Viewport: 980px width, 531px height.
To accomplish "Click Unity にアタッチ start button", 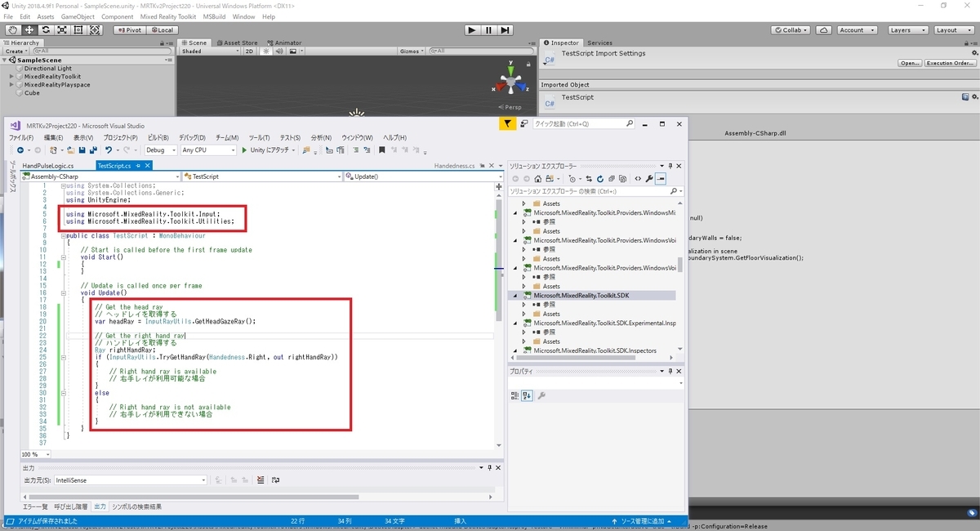I will [x=266, y=150].
